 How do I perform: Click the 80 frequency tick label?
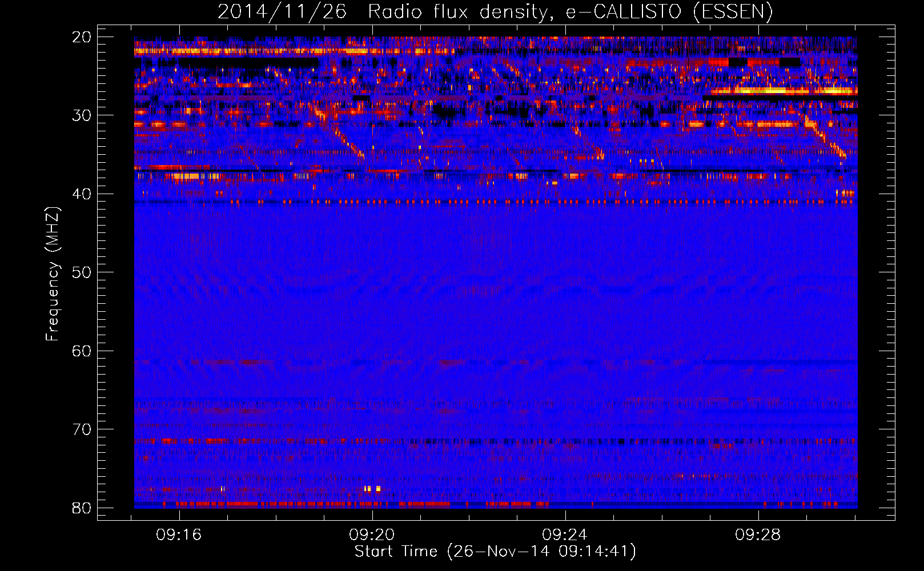click(x=82, y=508)
